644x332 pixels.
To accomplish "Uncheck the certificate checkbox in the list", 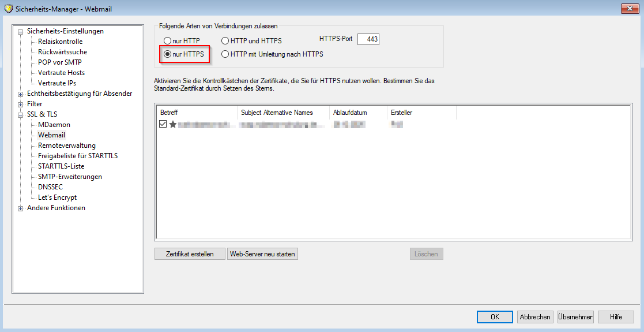I will click(x=163, y=124).
